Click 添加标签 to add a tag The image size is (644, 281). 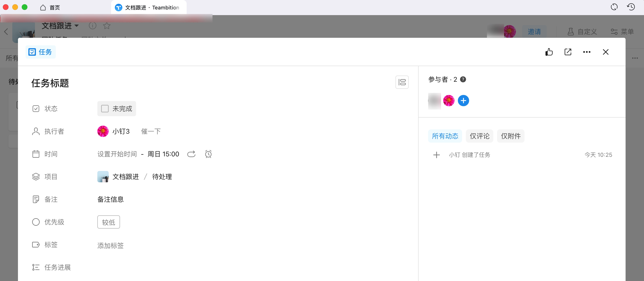tap(111, 246)
